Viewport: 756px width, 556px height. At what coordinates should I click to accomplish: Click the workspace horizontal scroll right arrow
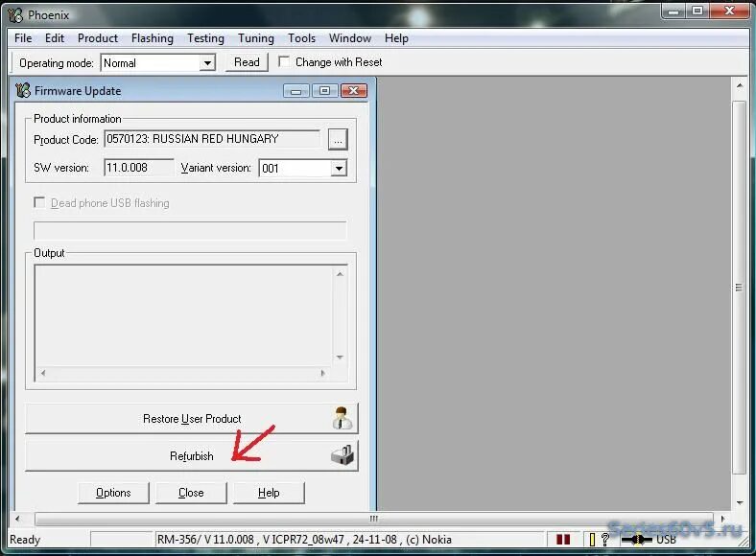[x=721, y=519]
